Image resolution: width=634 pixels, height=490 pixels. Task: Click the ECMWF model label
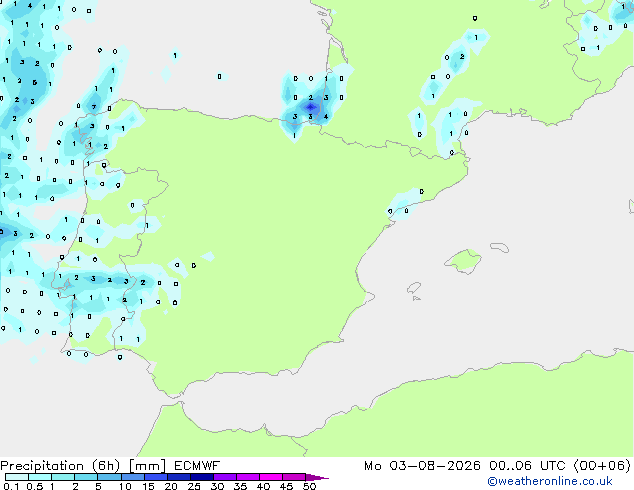197,466
